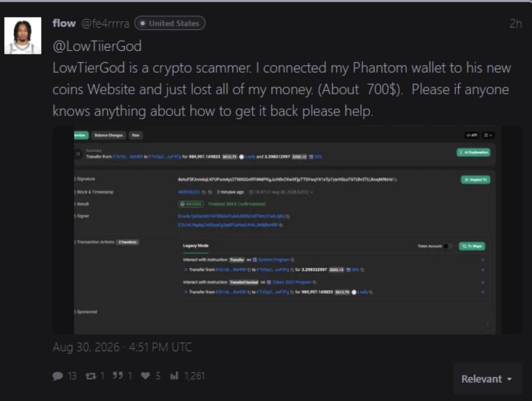Click the United States location badge
This screenshot has width=532, height=401.
pyautogui.click(x=170, y=23)
